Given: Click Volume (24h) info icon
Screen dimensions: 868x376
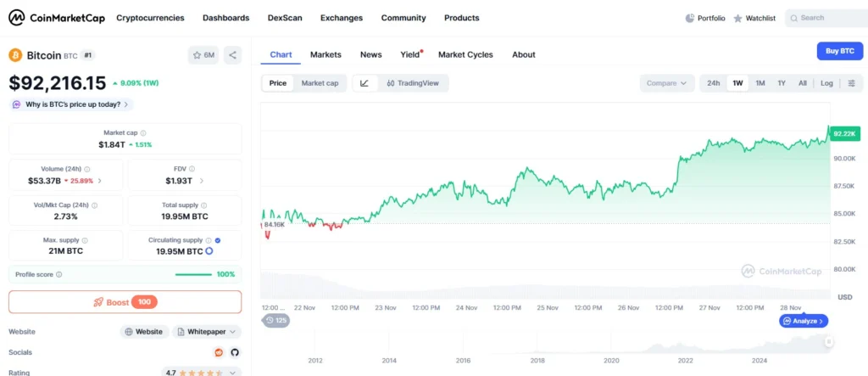Looking at the screenshot, I should (x=87, y=169).
